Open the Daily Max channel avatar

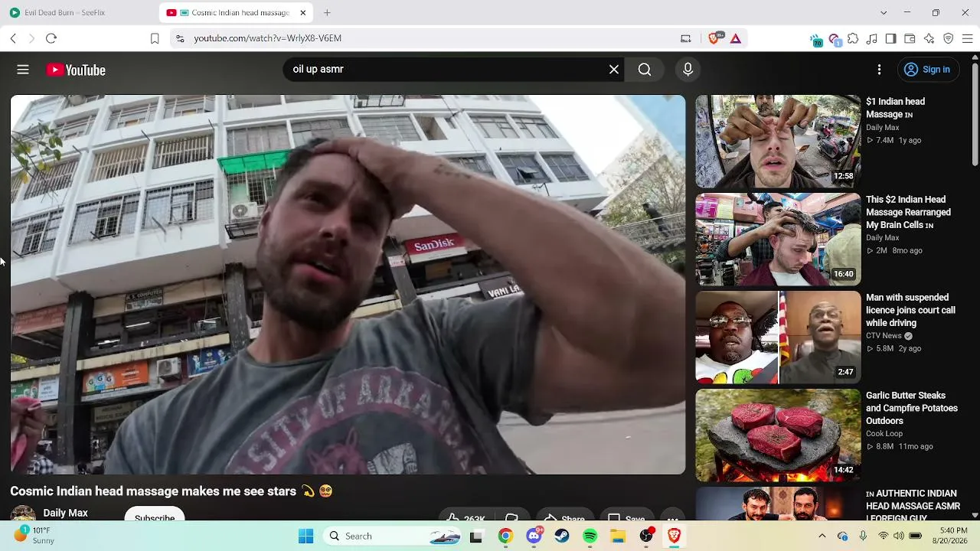tap(23, 514)
